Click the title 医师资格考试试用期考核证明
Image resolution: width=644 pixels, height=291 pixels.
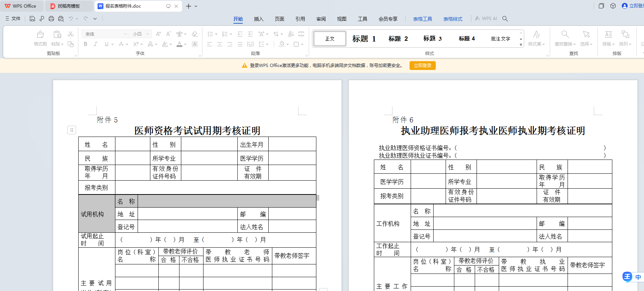tap(197, 131)
